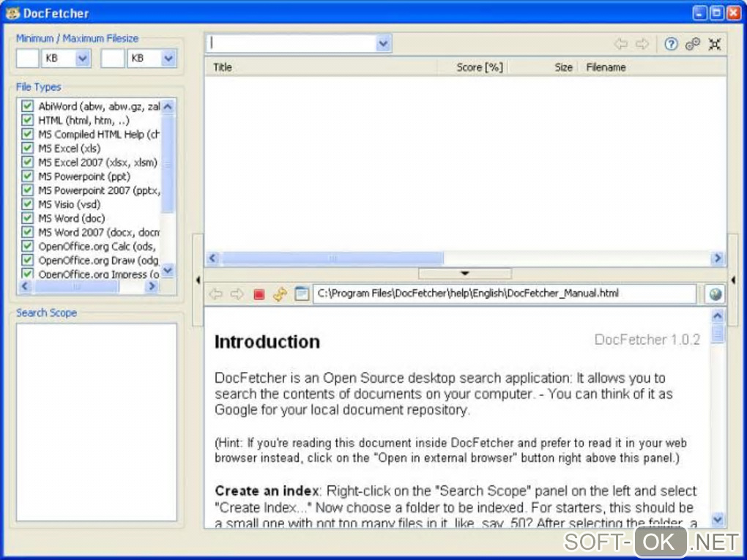Toggle MS Powerpoint (ppt) checkbox

point(28,176)
